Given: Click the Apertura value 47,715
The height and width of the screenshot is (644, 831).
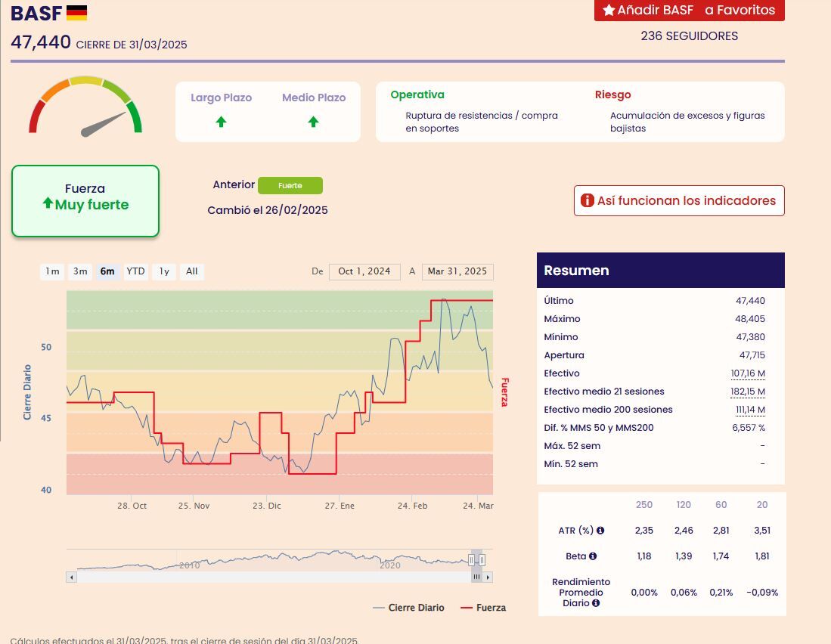Looking at the screenshot, I should 752,355.
